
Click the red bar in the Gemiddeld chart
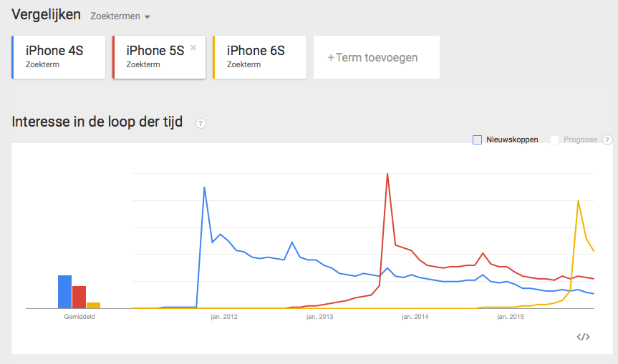(79, 297)
